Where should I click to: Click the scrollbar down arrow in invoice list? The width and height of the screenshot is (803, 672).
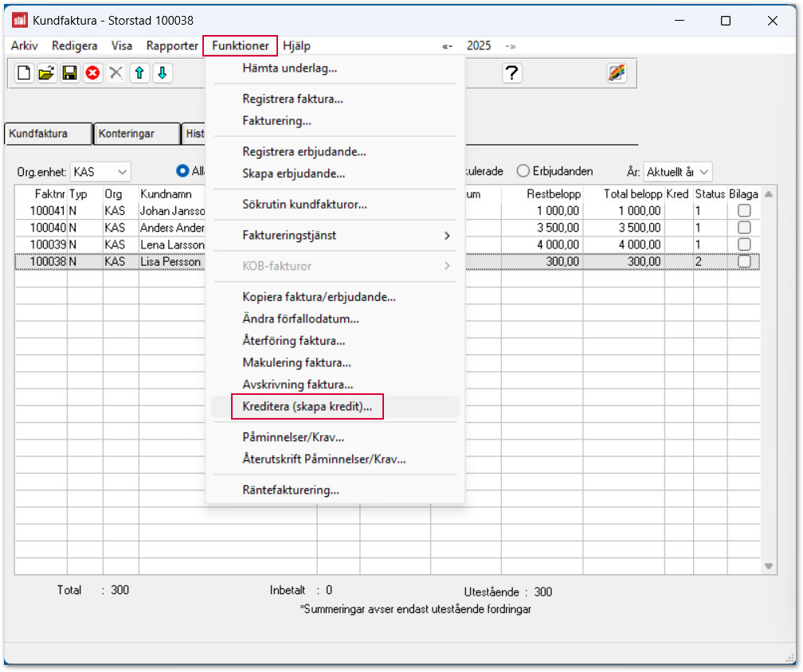click(769, 566)
